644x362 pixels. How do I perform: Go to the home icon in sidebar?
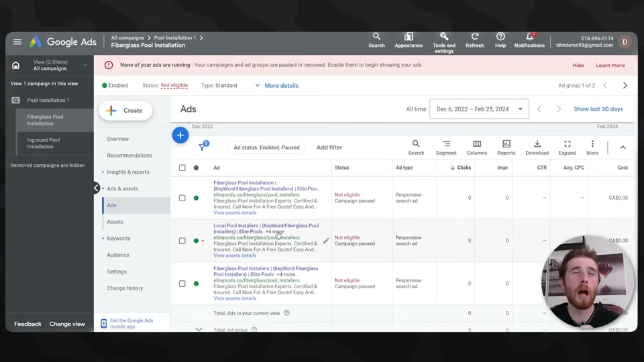pyautogui.click(x=15, y=65)
